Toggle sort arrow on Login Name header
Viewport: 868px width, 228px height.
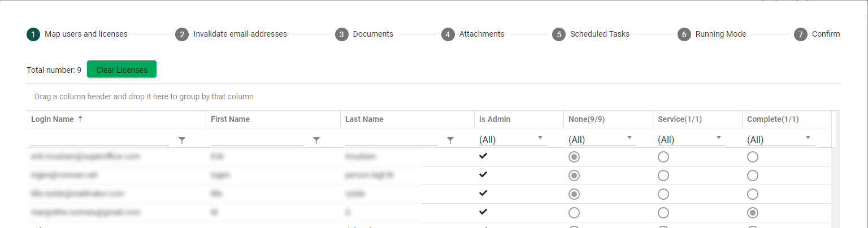point(80,119)
